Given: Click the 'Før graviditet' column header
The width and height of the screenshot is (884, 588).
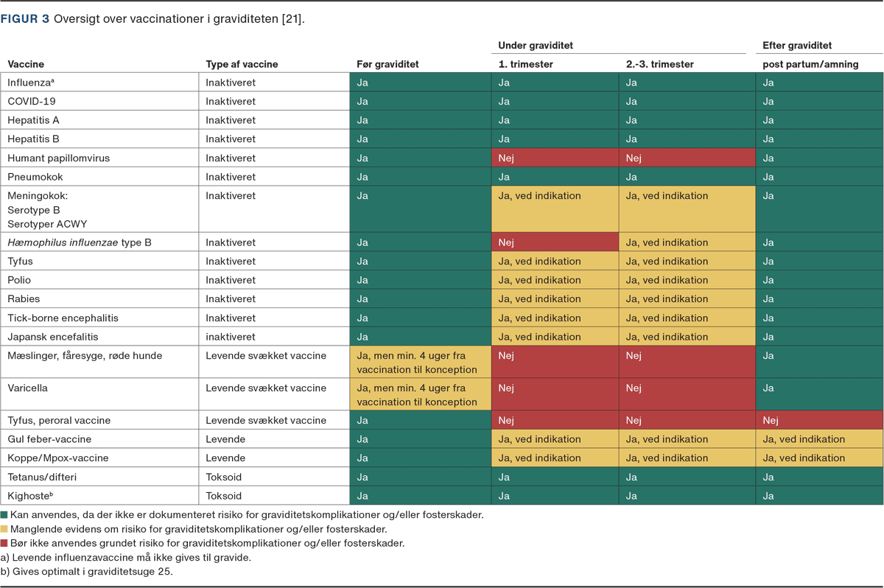Looking at the screenshot, I should 387,64.
